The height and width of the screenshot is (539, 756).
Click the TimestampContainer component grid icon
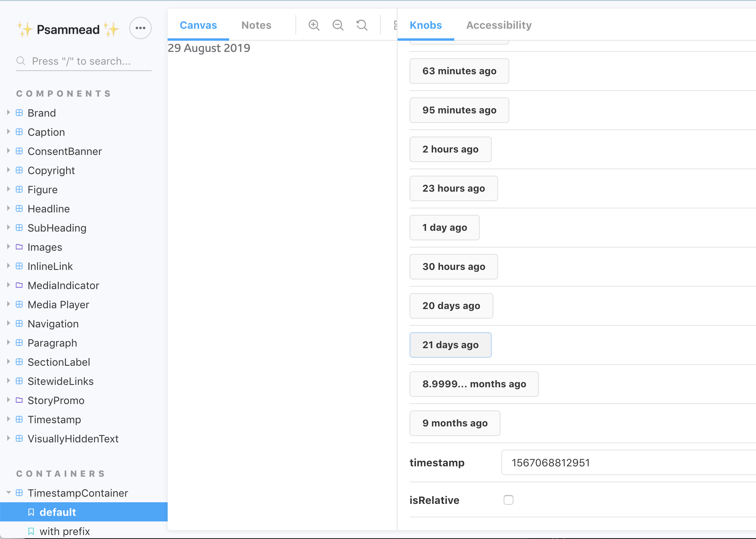tap(19, 493)
